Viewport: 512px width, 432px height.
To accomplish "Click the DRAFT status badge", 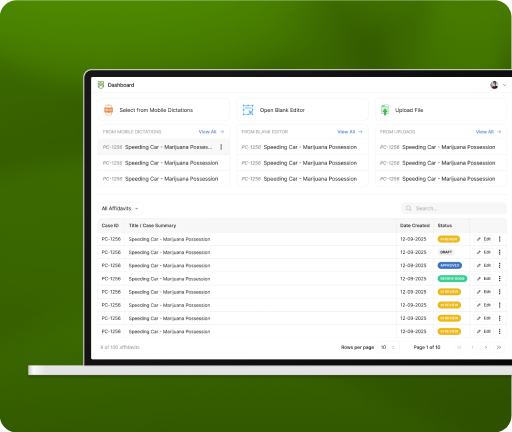I will (446, 252).
